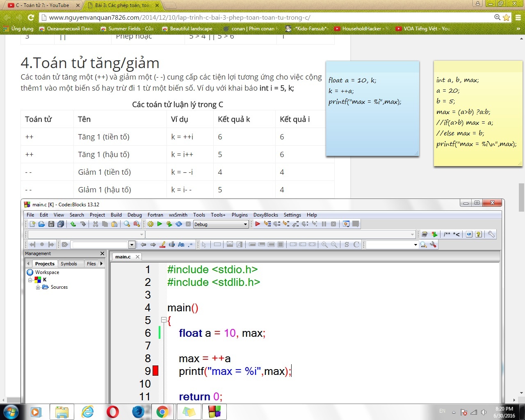Click the Undo arrow icon
This screenshot has width=525, height=420.
73,224
